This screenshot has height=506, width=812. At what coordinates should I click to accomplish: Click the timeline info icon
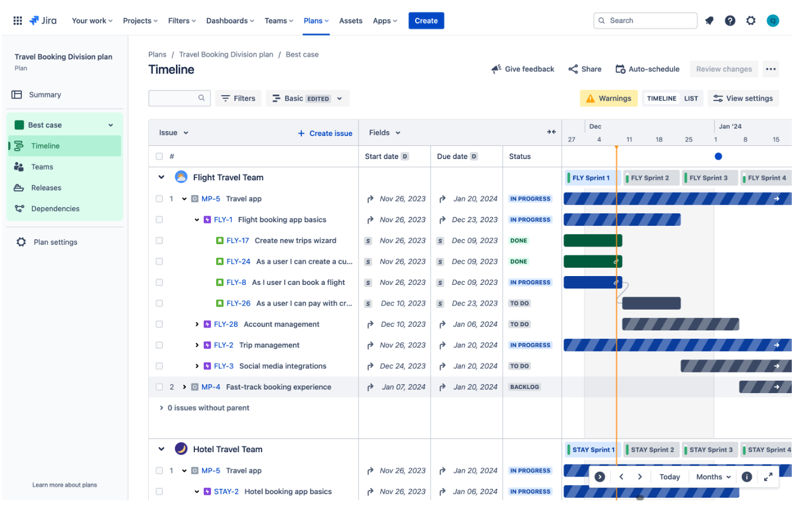(x=746, y=476)
